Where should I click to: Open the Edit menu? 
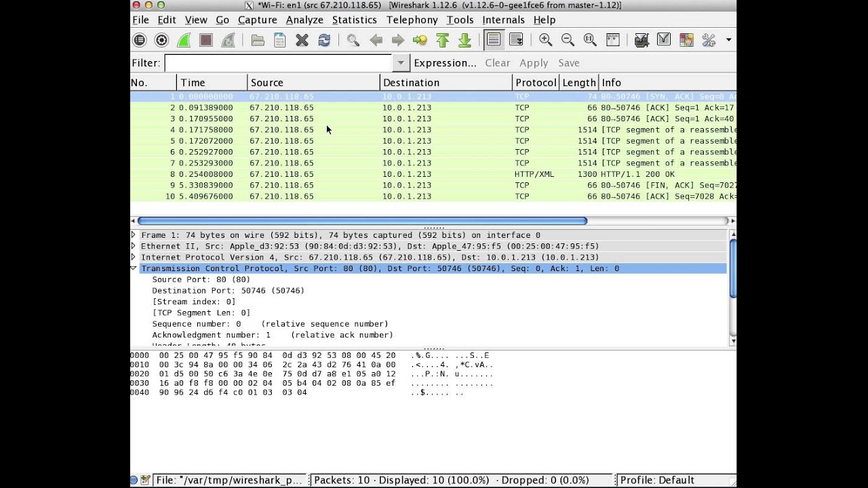tap(166, 20)
